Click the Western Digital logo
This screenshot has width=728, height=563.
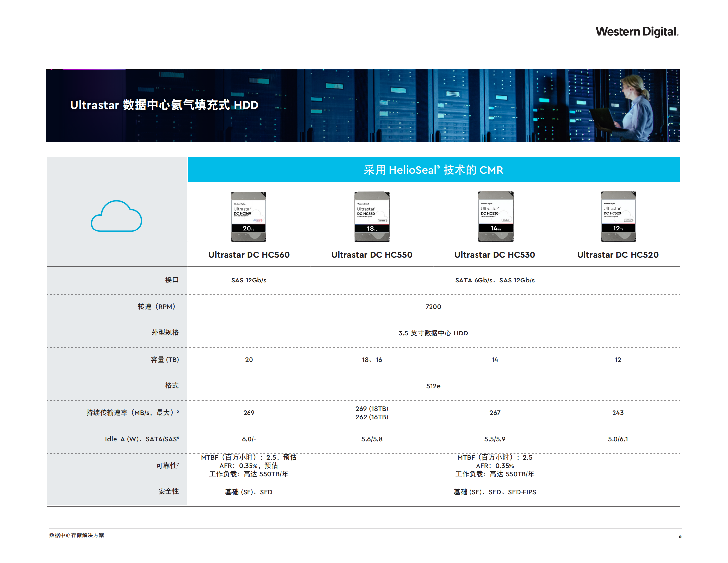point(637,32)
